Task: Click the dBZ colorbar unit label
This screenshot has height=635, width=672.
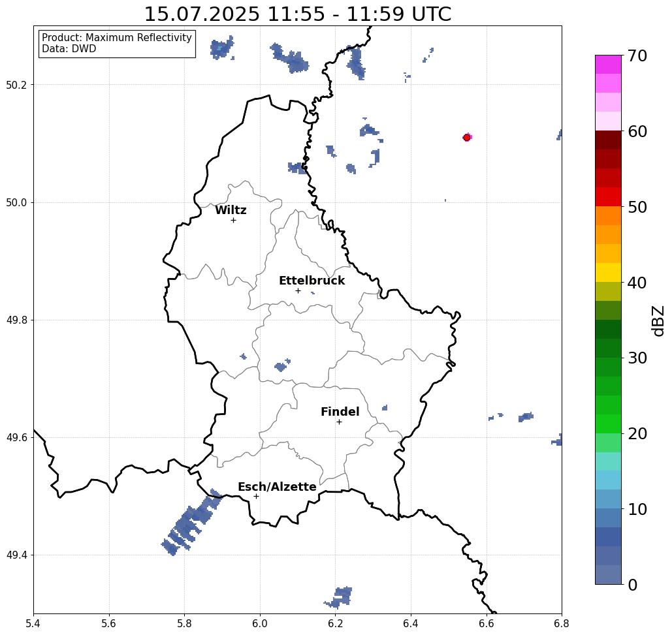Action: tap(658, 320)
